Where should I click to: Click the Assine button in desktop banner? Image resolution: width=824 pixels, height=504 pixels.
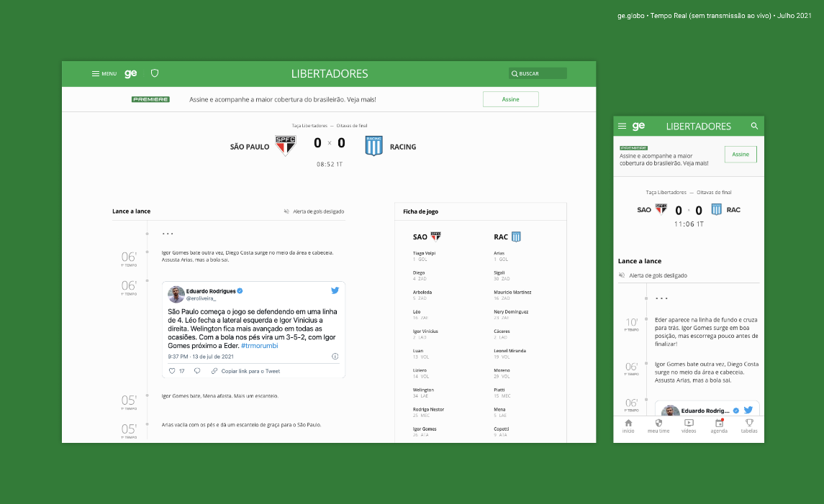(x=511, y=99)
